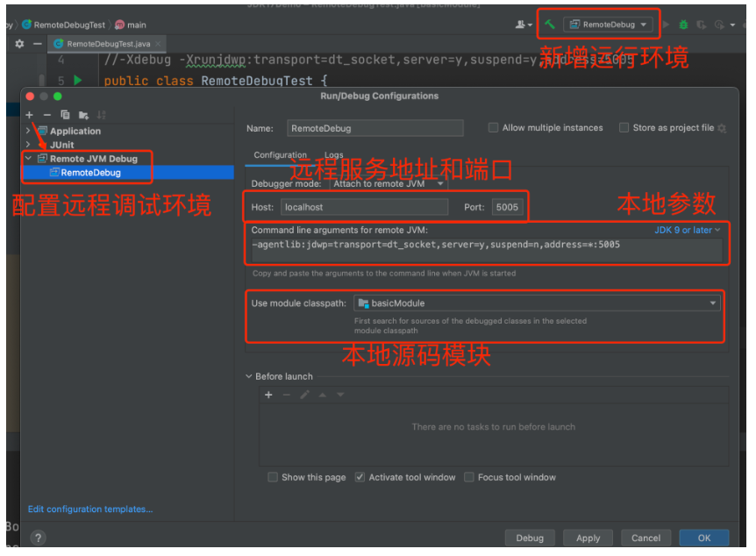This screenshot has height=556, width=756.
Task: Copy configuration using duplicate icon
Action: (65, 115)
